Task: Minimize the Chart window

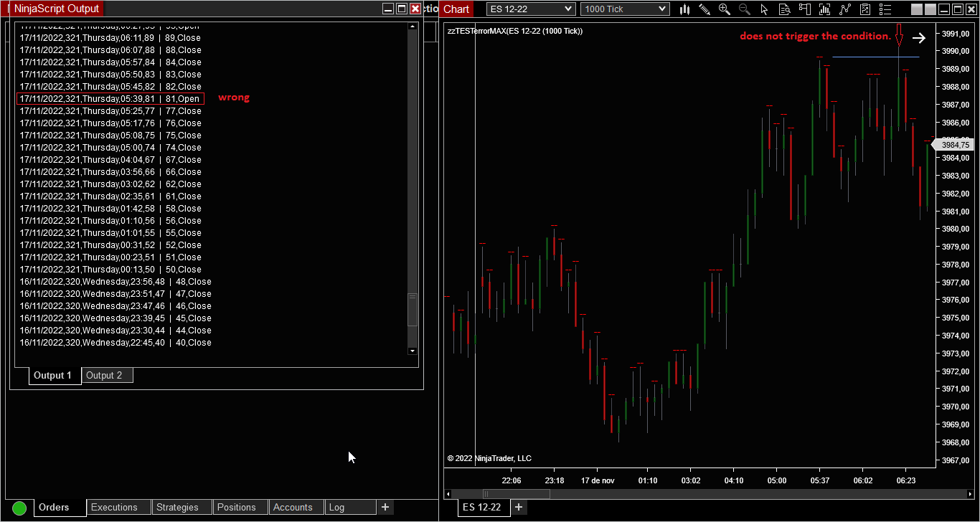Action: point(944,9)
